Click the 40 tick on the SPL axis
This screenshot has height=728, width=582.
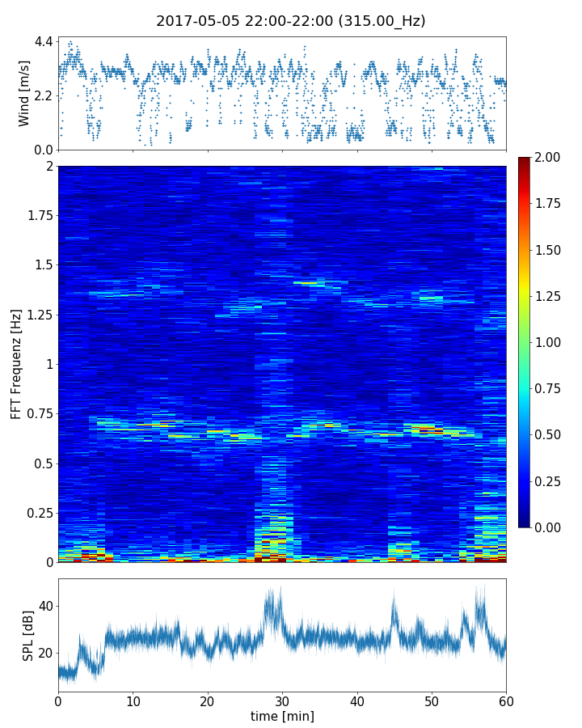[x=44, y=606]
